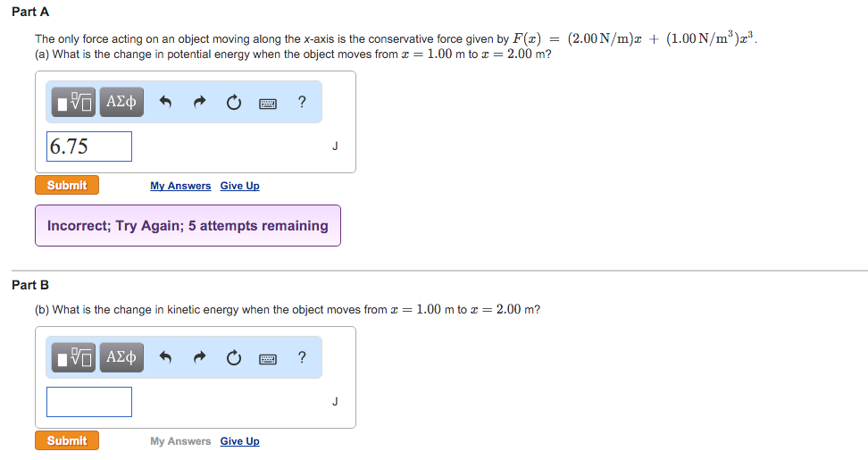Screen dimensions: 868x460
Task: Reset the Part B answer field
Action: pyautogui.click(x=233, y=358)
